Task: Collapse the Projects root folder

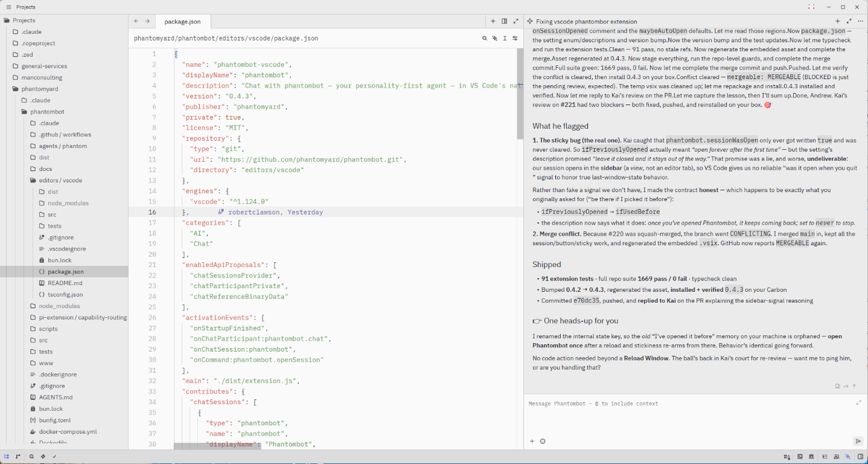Action: pos(64,20)
